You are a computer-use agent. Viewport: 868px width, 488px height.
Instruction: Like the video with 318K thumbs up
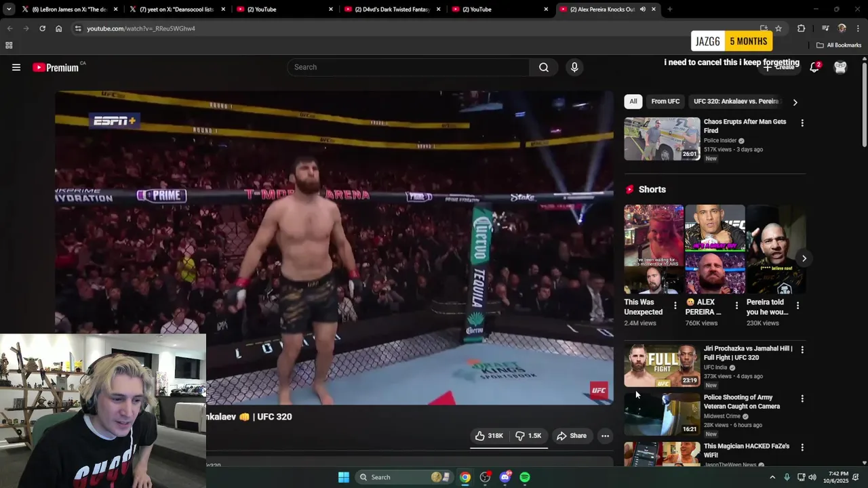[x=489, y=436]
